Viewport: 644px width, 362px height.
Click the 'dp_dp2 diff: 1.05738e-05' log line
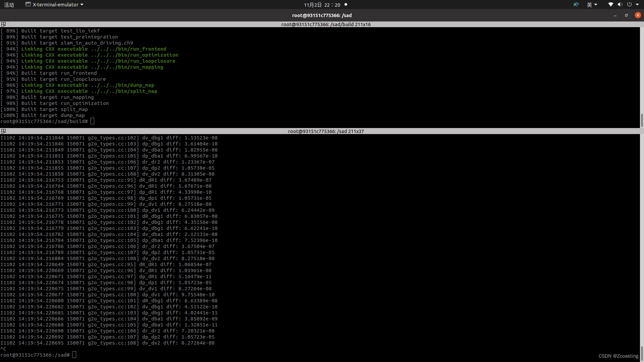[x=107, y=168]
